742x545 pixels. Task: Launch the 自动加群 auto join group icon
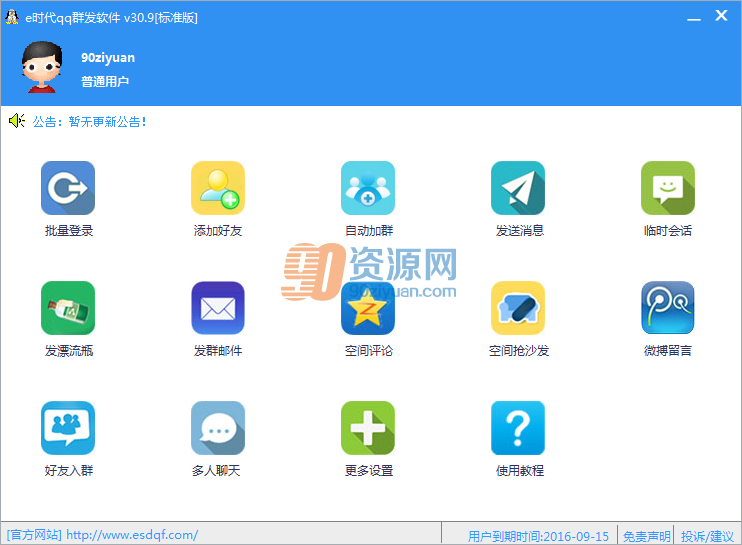368,188
